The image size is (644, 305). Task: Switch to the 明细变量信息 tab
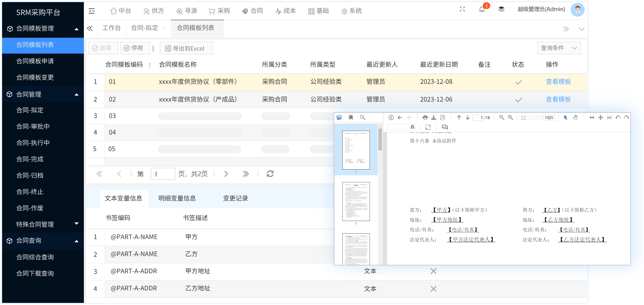point(177,198)
